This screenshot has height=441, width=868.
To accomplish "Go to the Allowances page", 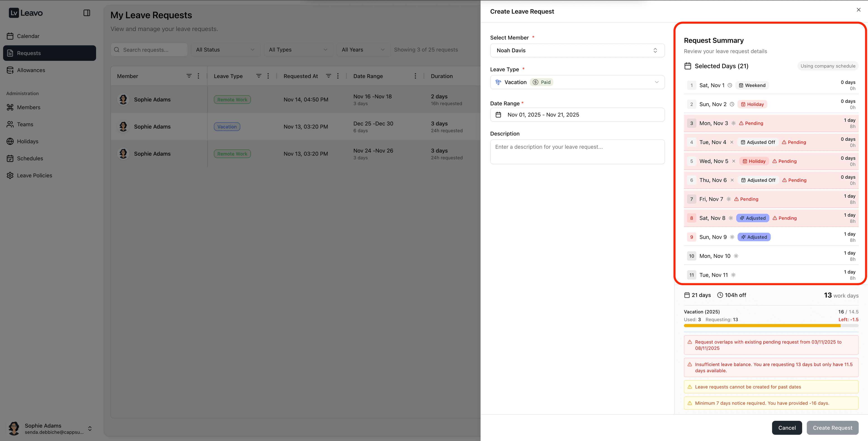I will [31, 70].
